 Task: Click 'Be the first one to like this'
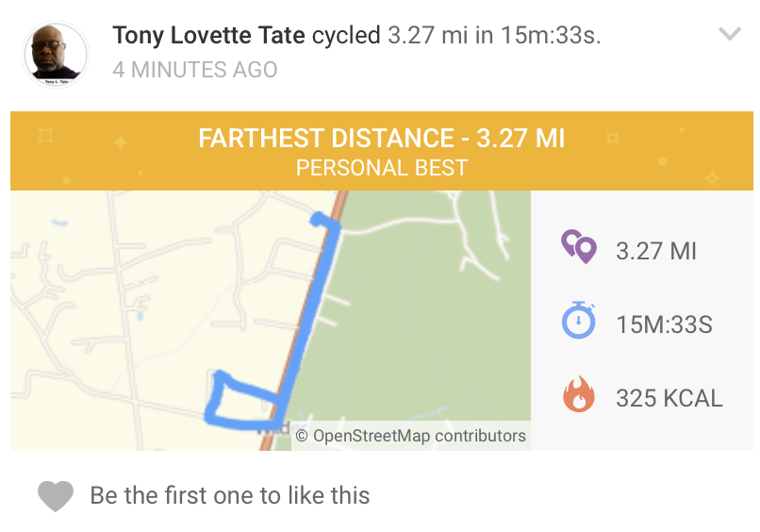(229, 495)
